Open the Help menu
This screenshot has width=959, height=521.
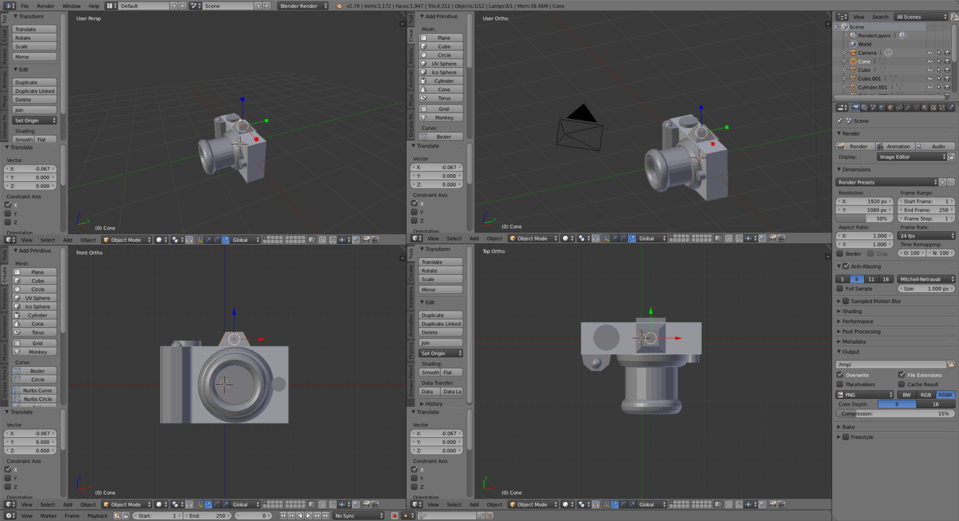click(x=94, y=6)
